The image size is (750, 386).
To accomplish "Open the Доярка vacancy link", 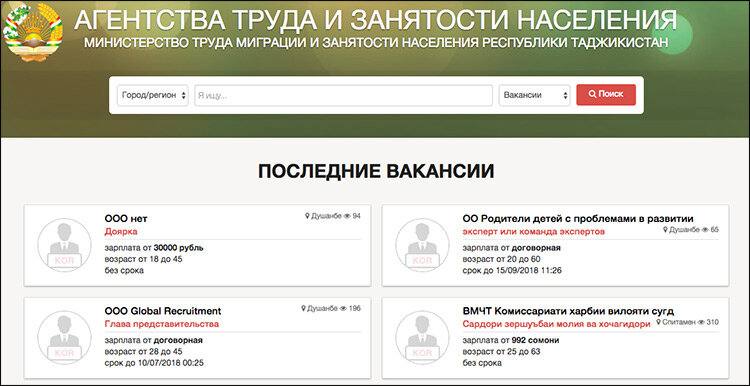I will 121,232.
